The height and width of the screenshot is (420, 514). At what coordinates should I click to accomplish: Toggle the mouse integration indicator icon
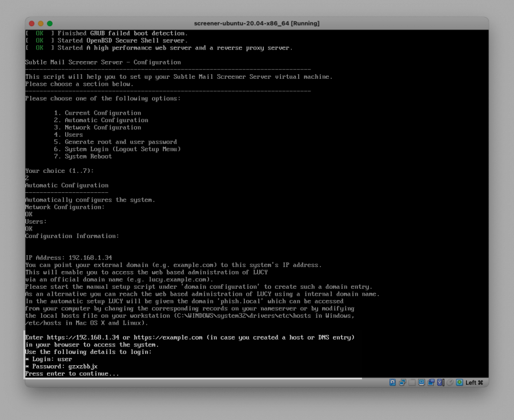[449, 382]
